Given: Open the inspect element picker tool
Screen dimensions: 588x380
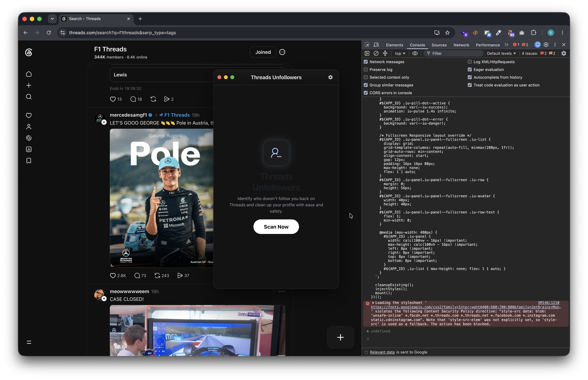Looking at the screenshot, I should 367,45.
